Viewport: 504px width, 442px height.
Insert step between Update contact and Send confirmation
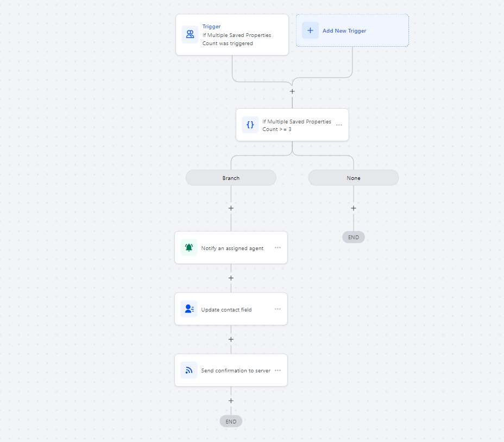231,339
